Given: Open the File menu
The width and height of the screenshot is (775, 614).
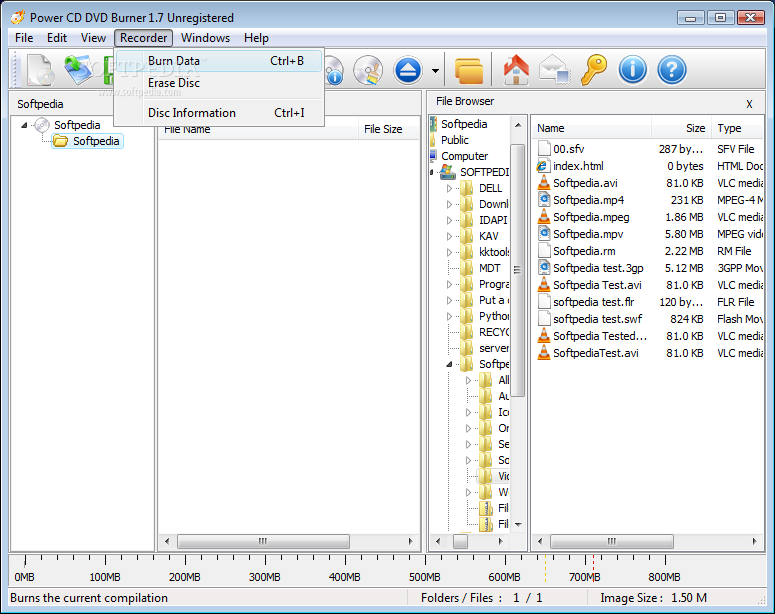Looking at the screenshot, I should (24, 38).
